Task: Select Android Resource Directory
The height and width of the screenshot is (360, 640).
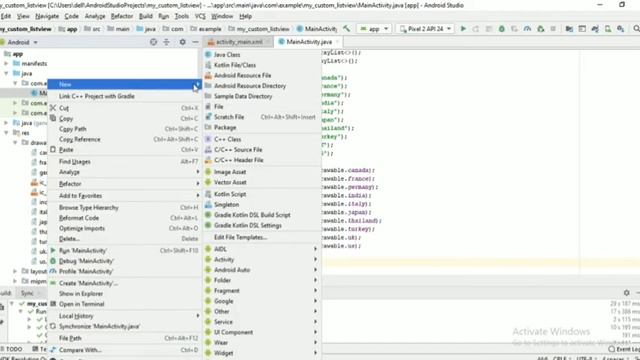Action: (262, 86)
